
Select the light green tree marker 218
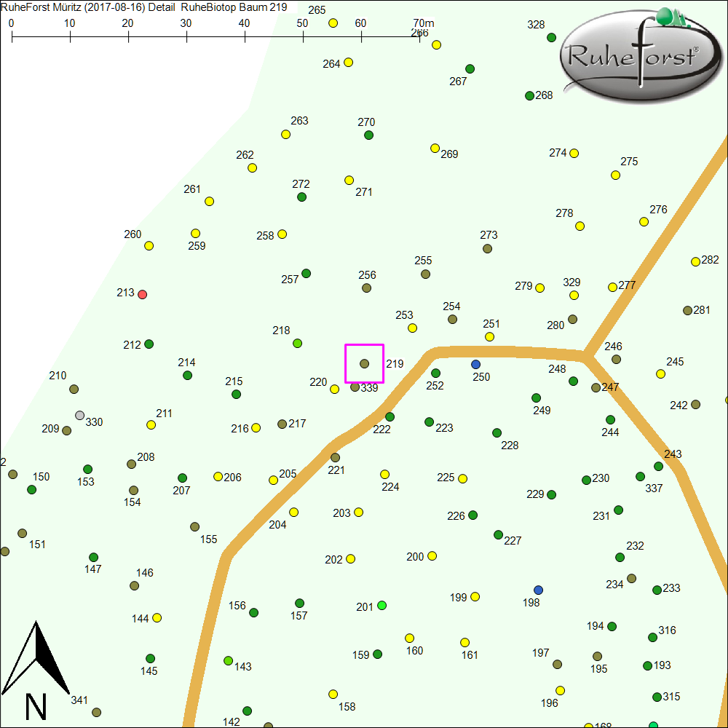(297, 343)
